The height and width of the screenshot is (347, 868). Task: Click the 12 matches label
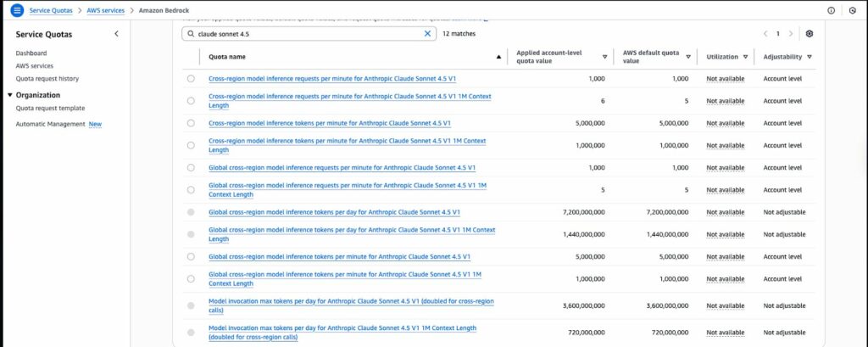pos(459,34)
